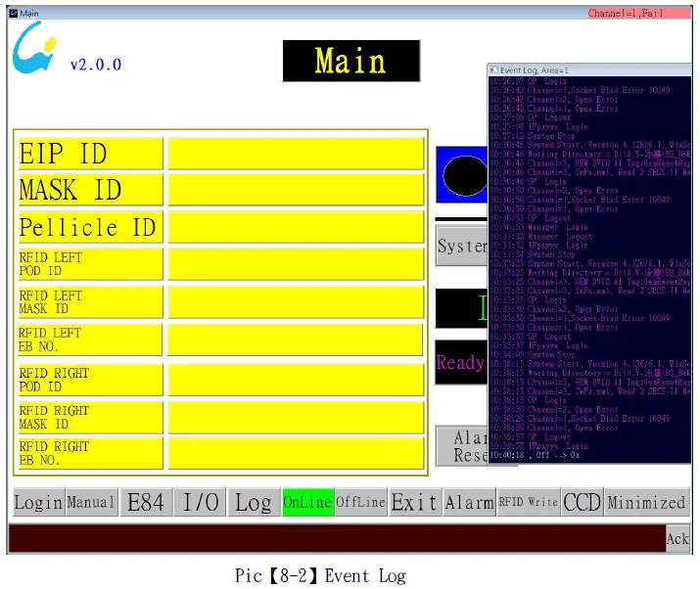700x589 pixels.
Task: Click the v2.0.0 version text
Action: pos(96,65)
